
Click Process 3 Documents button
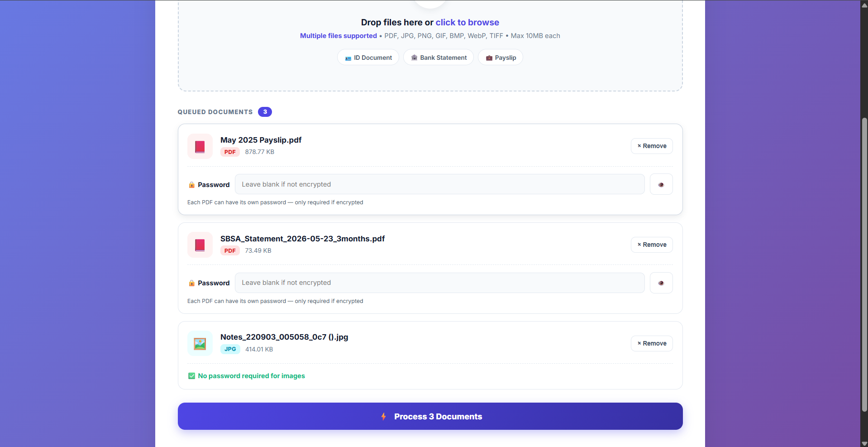(430, 416)
